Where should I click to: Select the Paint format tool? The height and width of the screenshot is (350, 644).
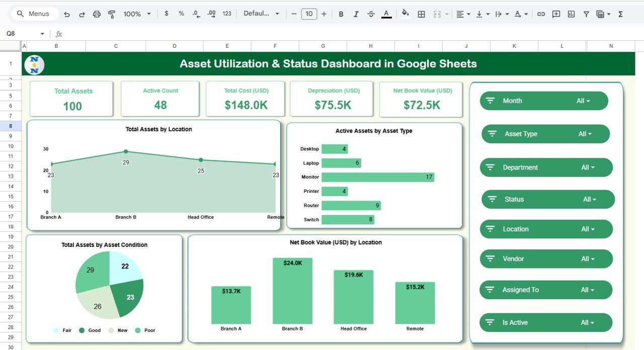point(112,14)
